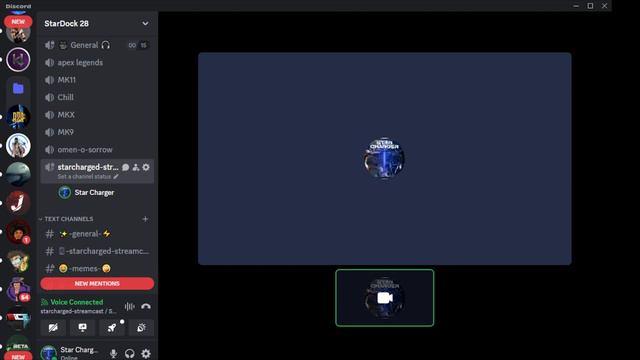This screenshot has height=360, width=640.
Task: Open chat bubble icon on starcharged channel
Action: (126, 167)
